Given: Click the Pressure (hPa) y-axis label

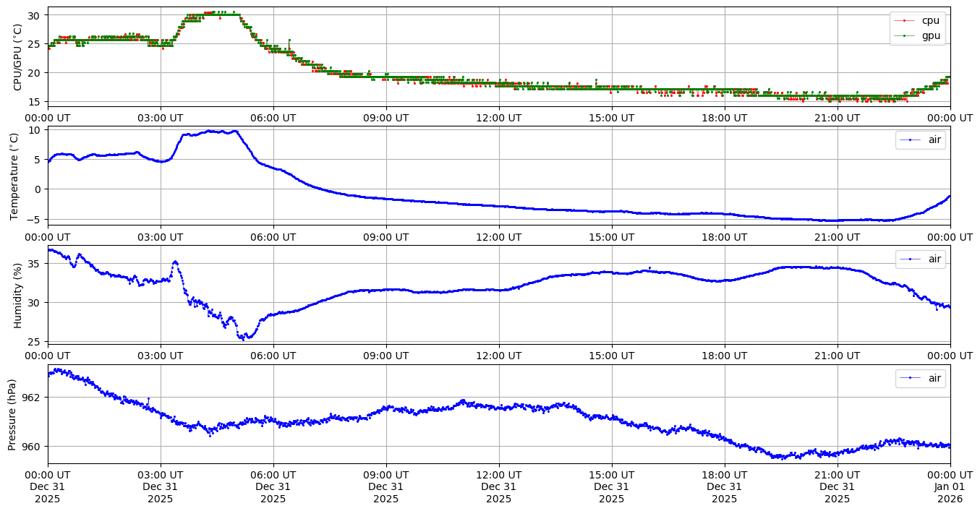Looking at the screenshot, I should (x=12, y=414).
